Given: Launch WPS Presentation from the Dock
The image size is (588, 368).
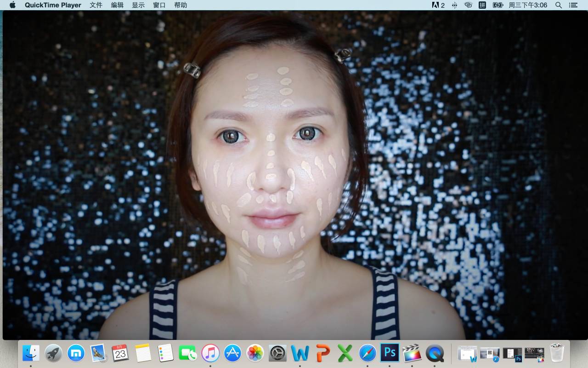Looking at the screenshot, I should [x=322, y=353].
